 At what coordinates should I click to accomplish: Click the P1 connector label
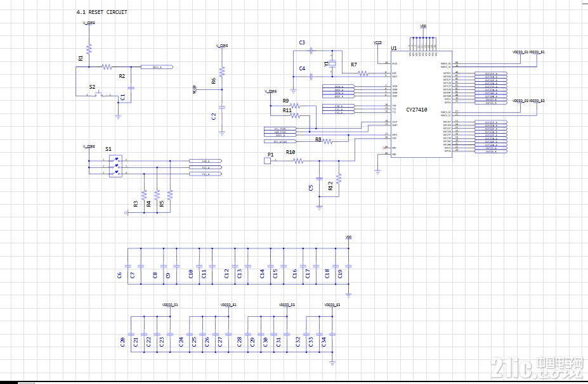(270, 155)
